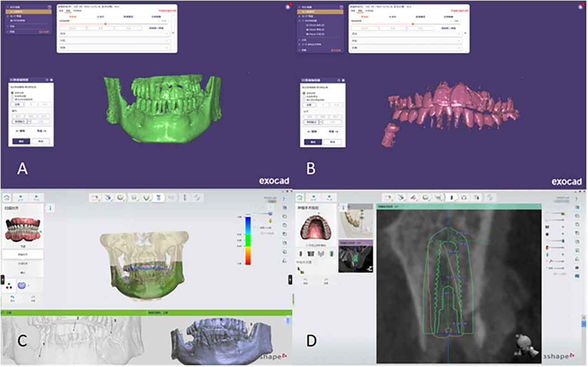This screenshot has height=367, width=588.
Task: Select the second radio option in panel B dialog
Action: [305, 96]
